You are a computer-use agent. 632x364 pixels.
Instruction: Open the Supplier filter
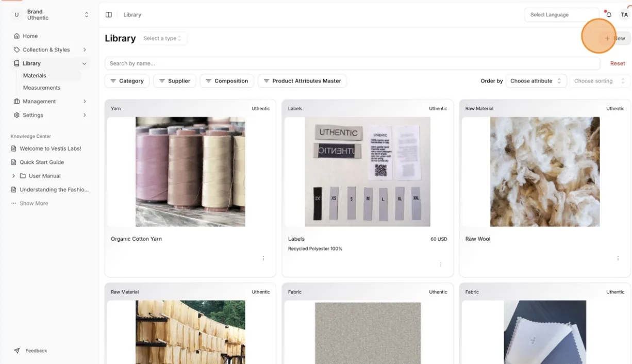coord(175,81)
